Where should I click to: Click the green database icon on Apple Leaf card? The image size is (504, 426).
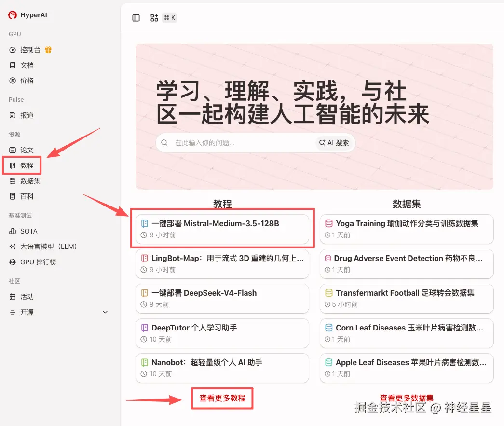(x=329, y=362)
